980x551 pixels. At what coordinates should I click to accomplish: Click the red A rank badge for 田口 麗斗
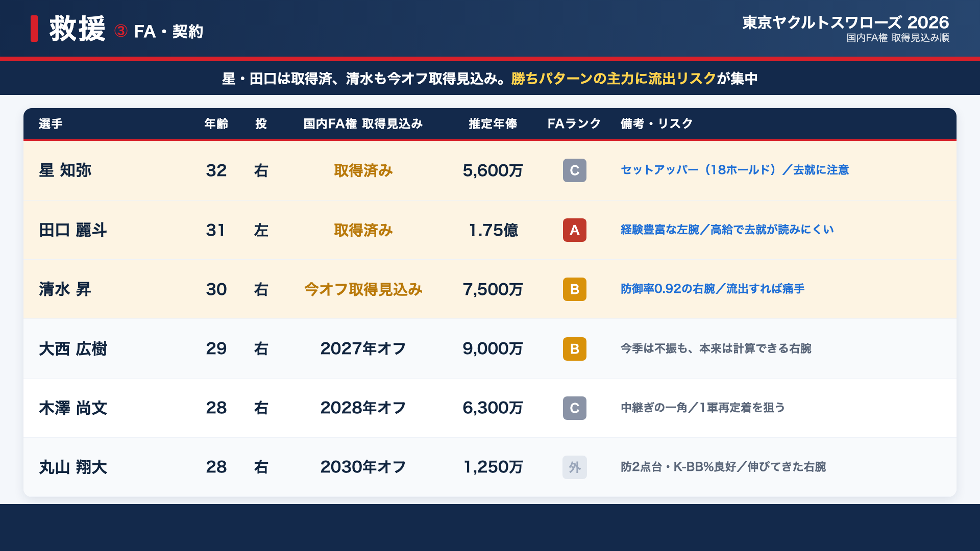pyautogui.click(x=574, y=230)
